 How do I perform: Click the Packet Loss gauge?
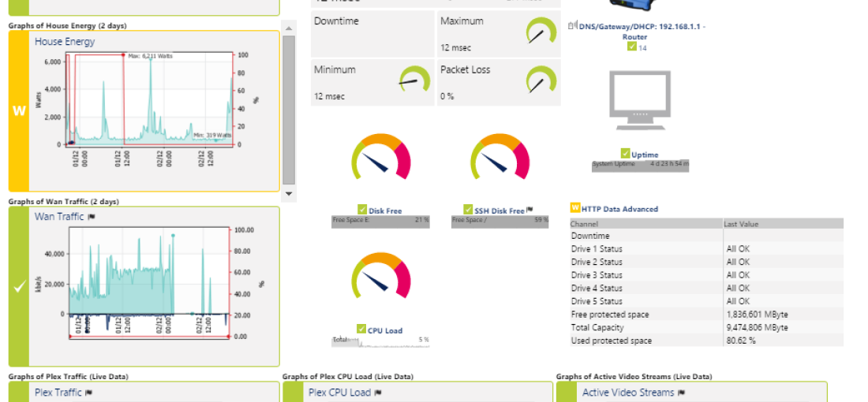pos(541,80)
